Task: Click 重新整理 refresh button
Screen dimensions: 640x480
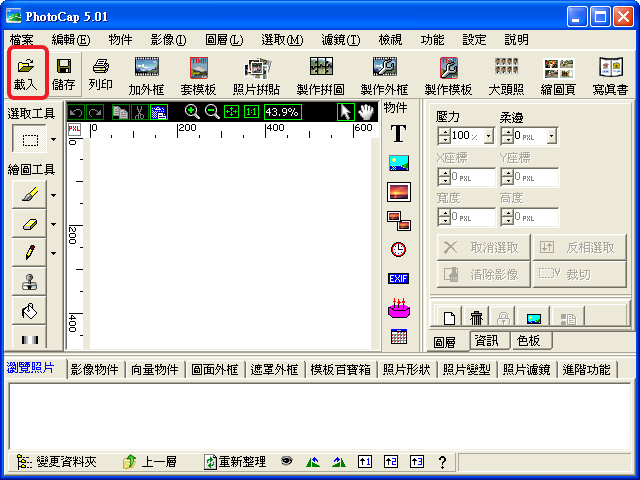Action: pos(235,462)
